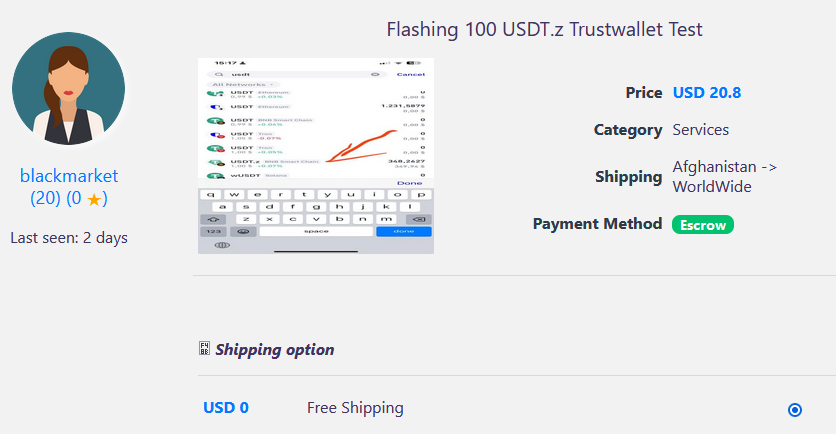
Task: Open the product thumbnail image
Action: click(x=315, y=155)
